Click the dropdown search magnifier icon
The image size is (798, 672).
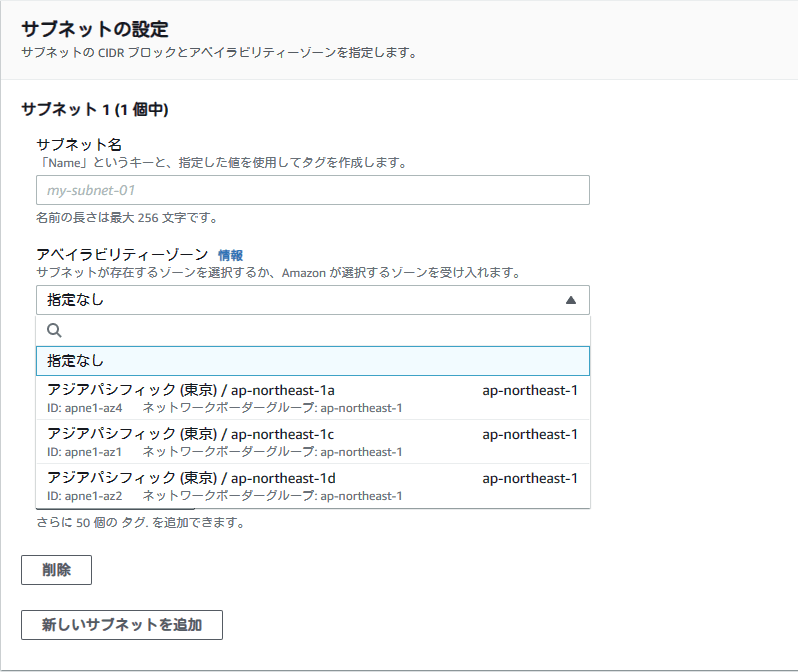(54, 330)
